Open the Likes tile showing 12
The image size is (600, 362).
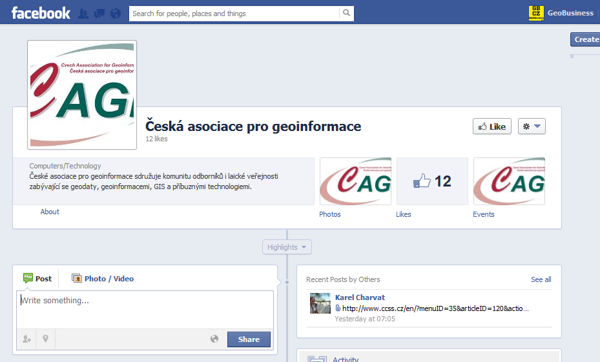[x=432, y=181]
